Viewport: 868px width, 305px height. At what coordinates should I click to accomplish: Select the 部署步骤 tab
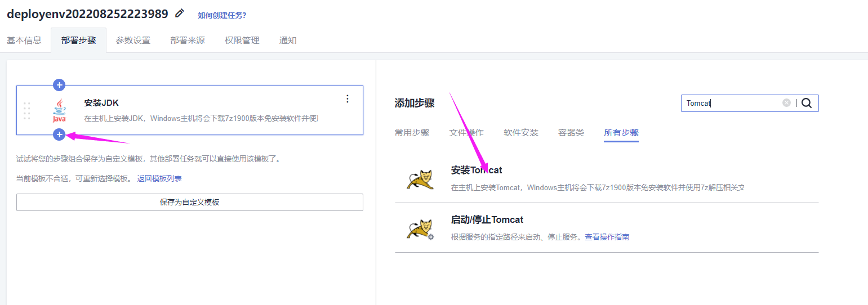79,41
